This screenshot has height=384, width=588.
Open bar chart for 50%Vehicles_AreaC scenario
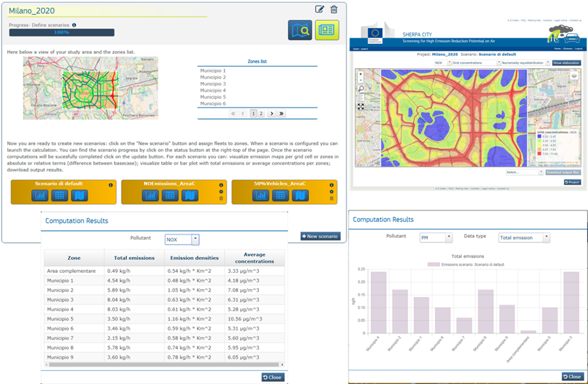[x=261, y=195]
